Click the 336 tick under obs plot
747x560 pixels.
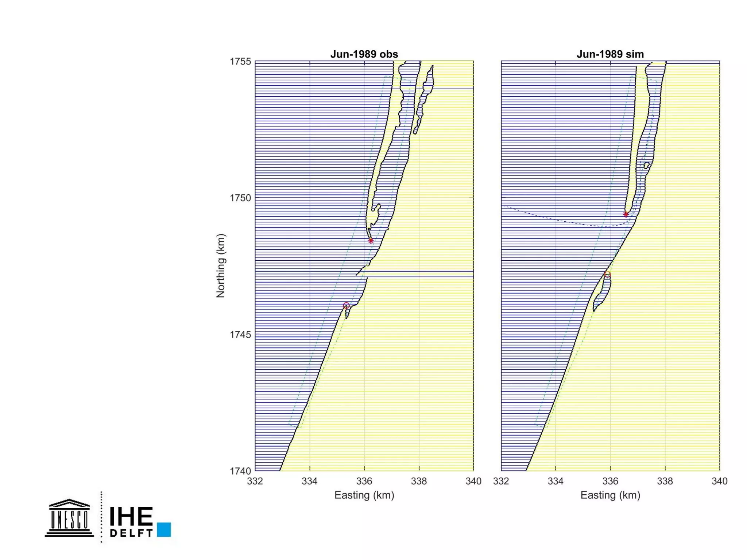[364, 481]
